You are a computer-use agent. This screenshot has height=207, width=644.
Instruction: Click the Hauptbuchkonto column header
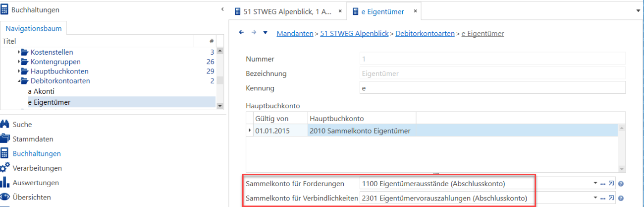[x=361, y=119]
